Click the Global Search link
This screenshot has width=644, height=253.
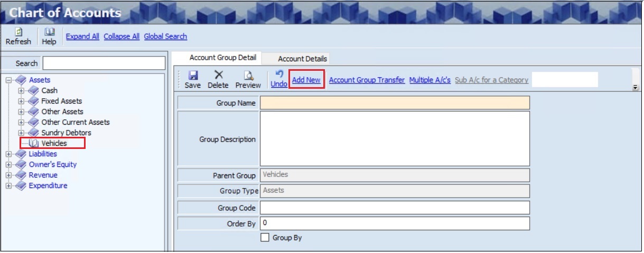coord(165,36)
